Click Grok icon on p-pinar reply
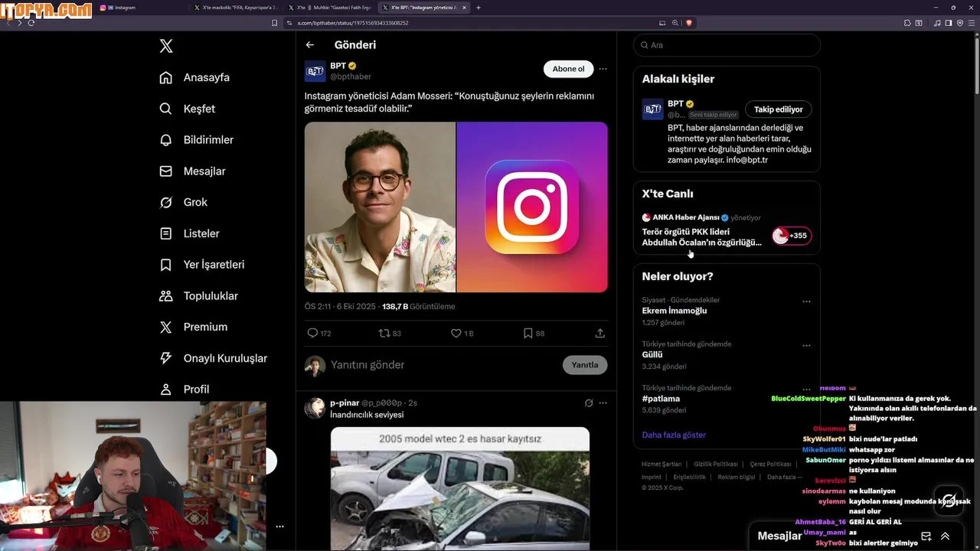The height and width of the screenshot is (551, 980). tap(588, 403)
